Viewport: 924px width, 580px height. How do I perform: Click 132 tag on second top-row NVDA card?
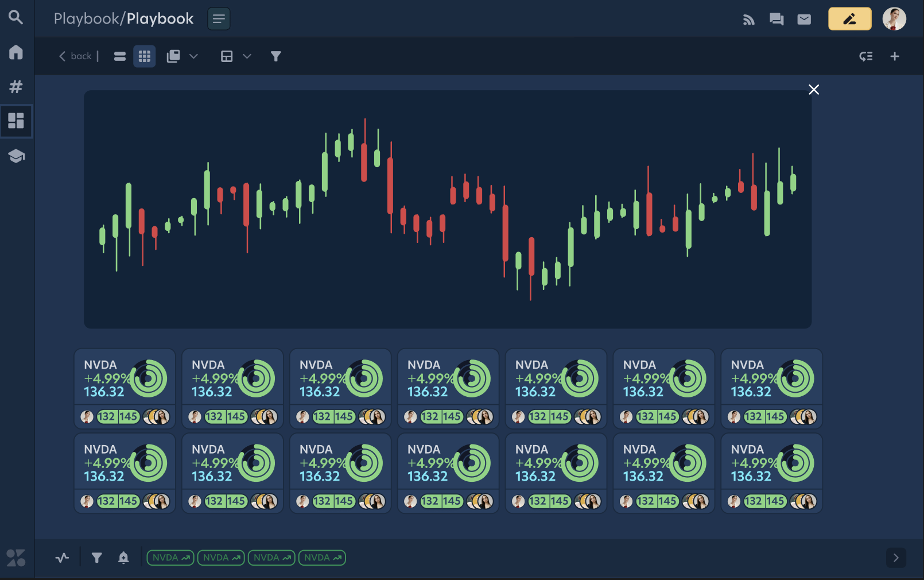click(215, 417)
